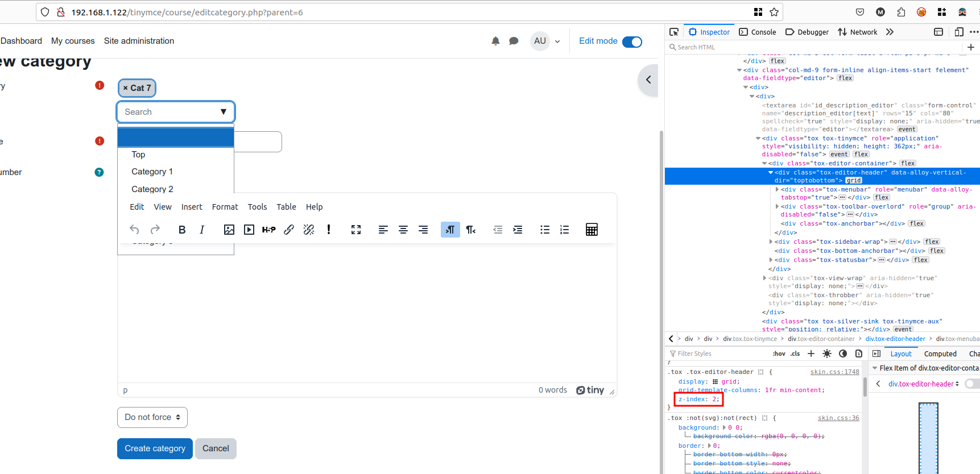Open the div.tox-editor-header flex item selector
Viewport: 980px width, 474px height.
coord(924,384)
